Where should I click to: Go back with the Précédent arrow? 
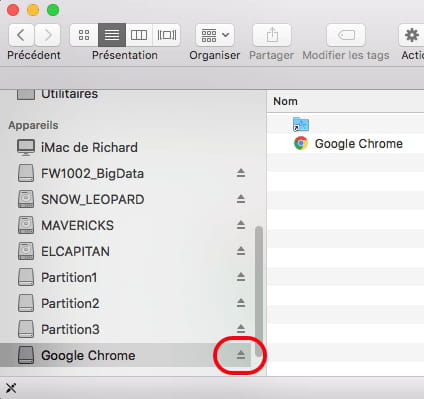click(21, 35)
